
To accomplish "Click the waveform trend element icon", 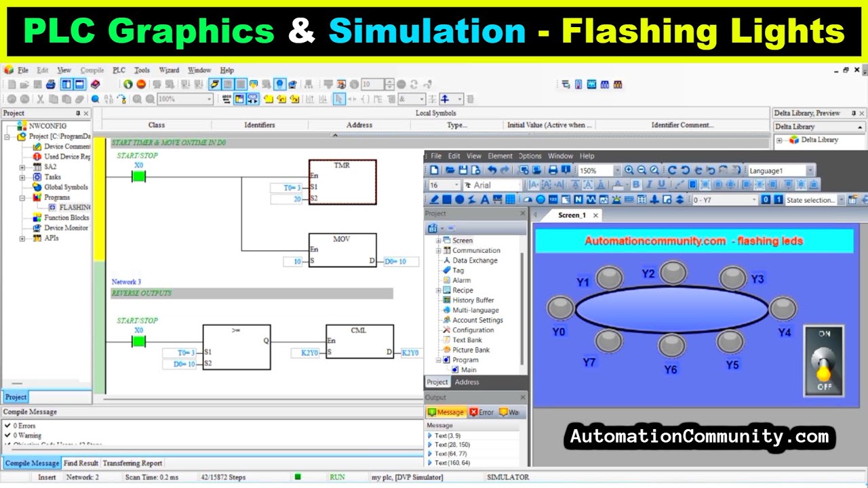I will [x=591, y=199].
